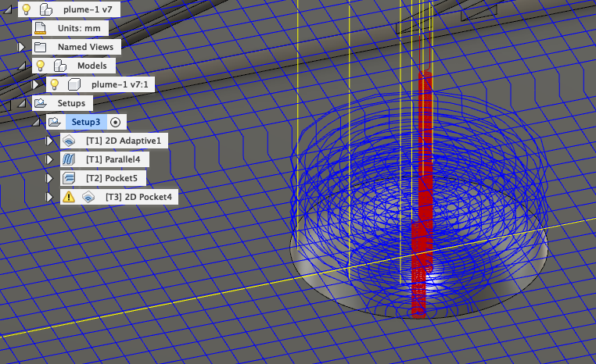Collapse the Setups node

(22, 103)
